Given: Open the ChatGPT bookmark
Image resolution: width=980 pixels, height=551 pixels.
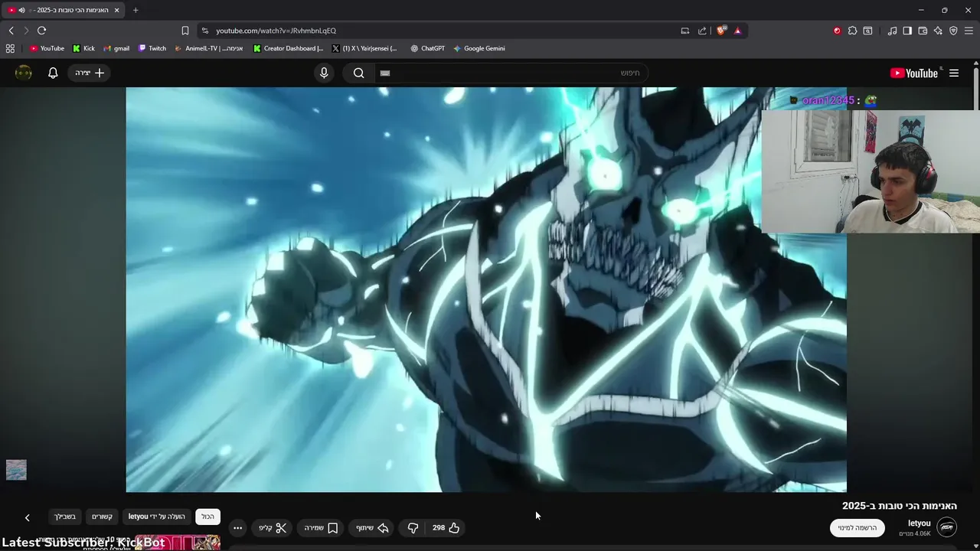Looking at the screenshot, I should pos(427,48).
